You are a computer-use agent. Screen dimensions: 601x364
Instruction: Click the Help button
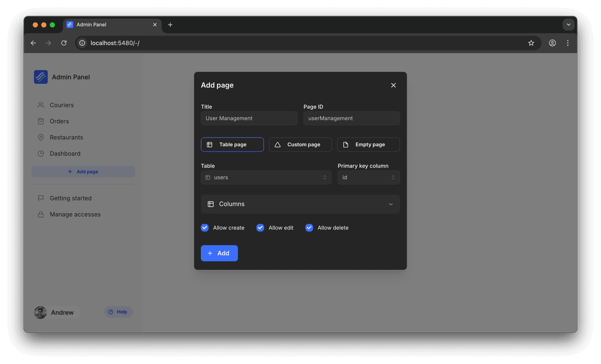[x=118, y=312]
